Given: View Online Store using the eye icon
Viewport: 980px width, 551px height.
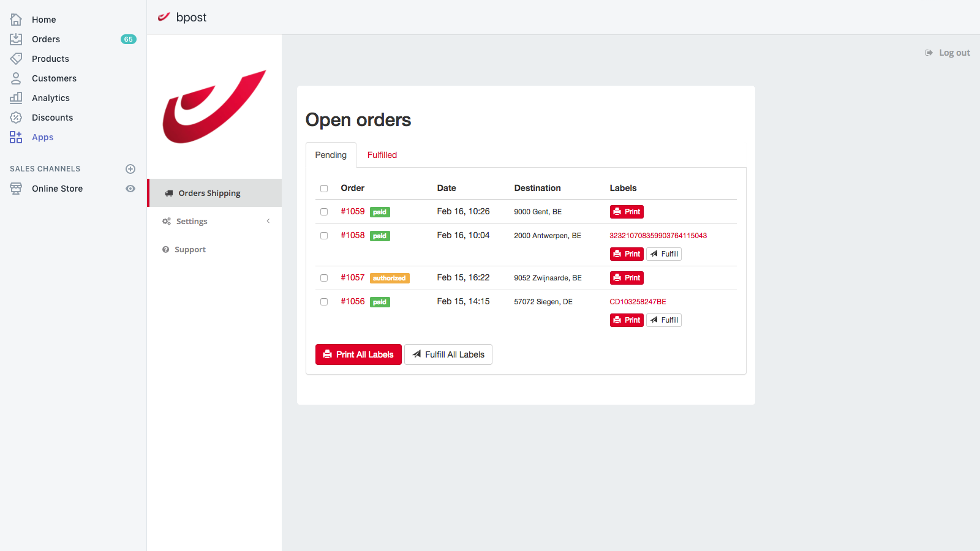Looking at the screenshot, I should [130, 189].
